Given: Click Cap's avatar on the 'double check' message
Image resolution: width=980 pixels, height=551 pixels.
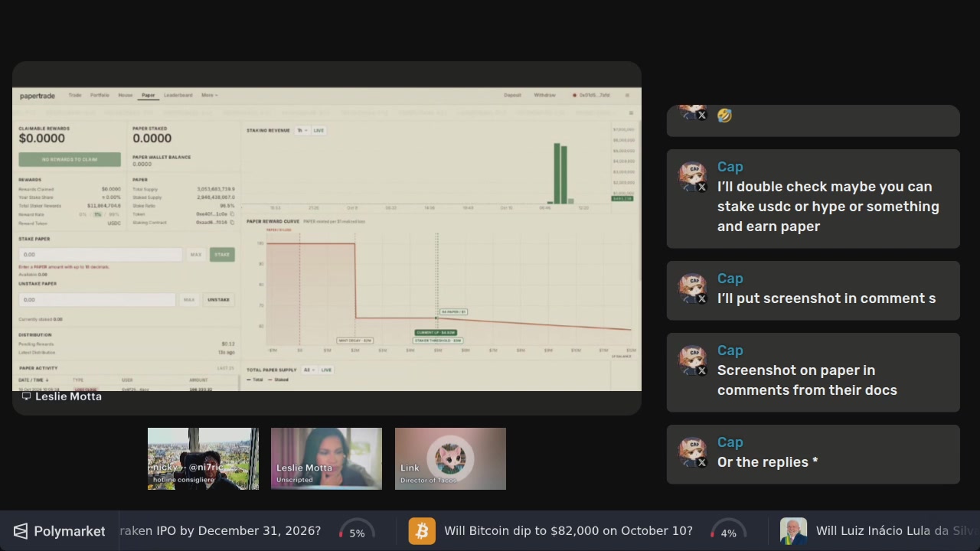Looking at the screenshot, I should tap(693, 177).
